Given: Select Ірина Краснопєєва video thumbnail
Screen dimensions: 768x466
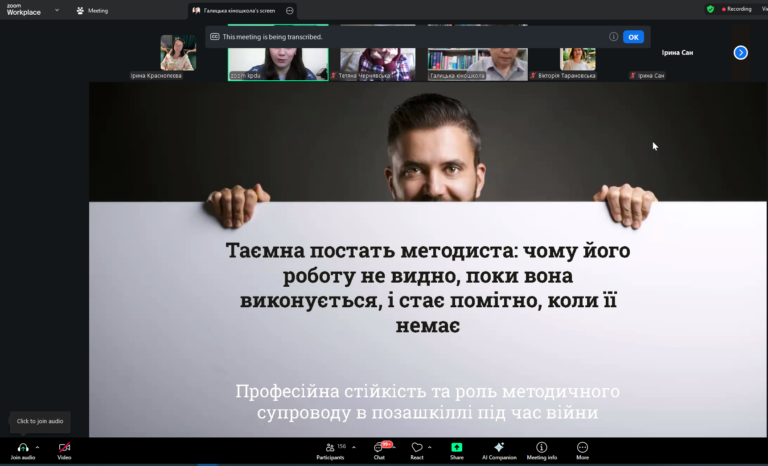Looking at the screenshot, I should (x=178, y=52).
